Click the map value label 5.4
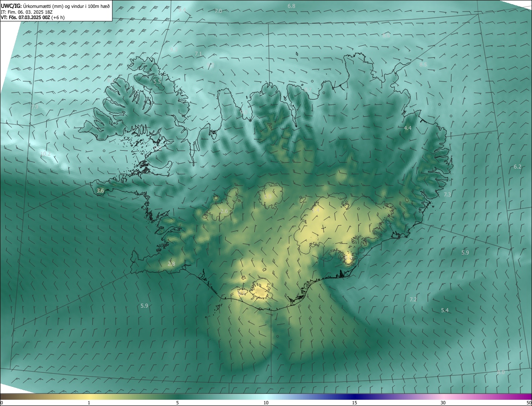 [x=445, y=311]
